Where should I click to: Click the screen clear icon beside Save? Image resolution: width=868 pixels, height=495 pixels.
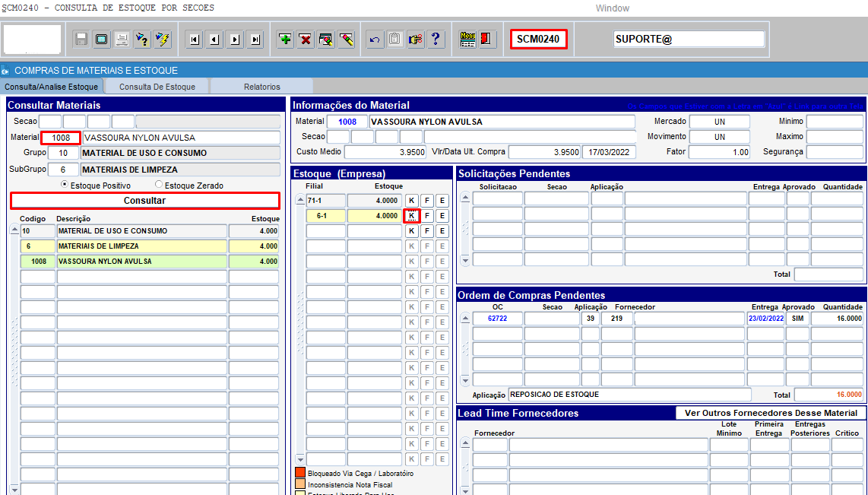tap(102, 40)
